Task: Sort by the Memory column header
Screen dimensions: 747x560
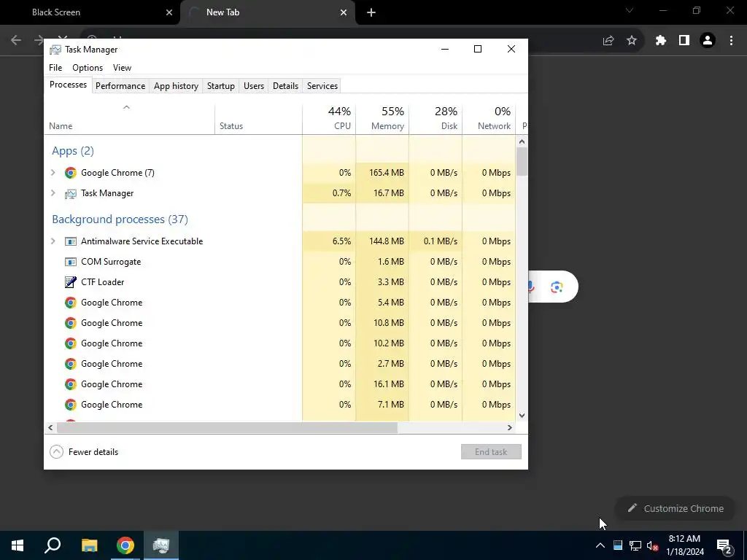Action: (382, 118)
